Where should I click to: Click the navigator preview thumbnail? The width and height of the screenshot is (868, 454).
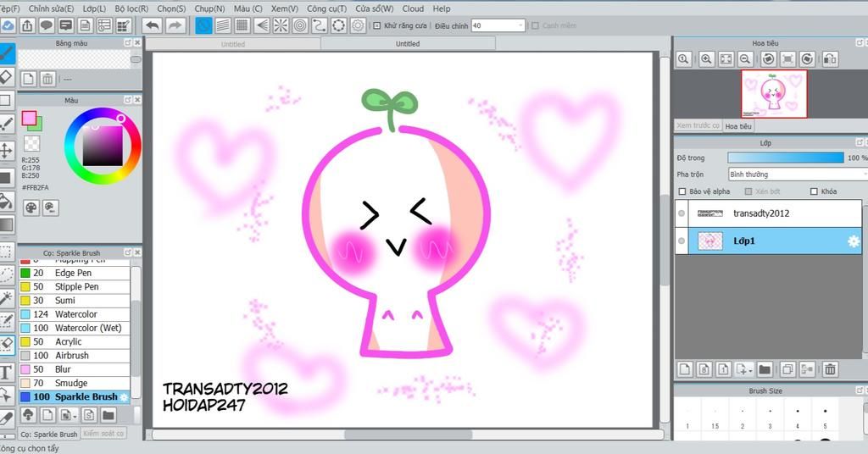point(774,94)
